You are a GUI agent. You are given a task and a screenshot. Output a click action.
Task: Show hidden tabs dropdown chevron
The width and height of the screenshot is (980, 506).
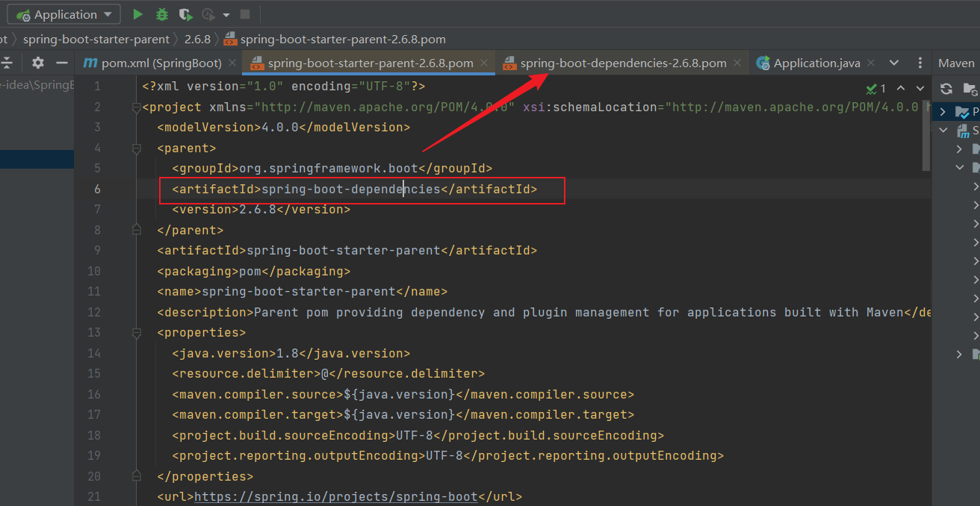click(894, 63)
